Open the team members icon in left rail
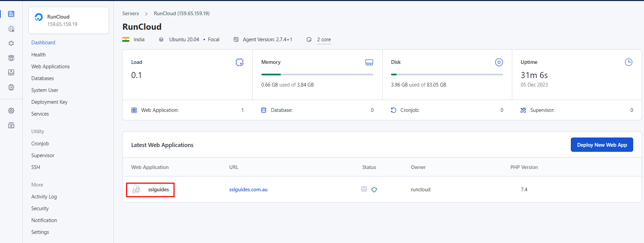Viewport: 644px width, 243px height. tap(11, 58)
